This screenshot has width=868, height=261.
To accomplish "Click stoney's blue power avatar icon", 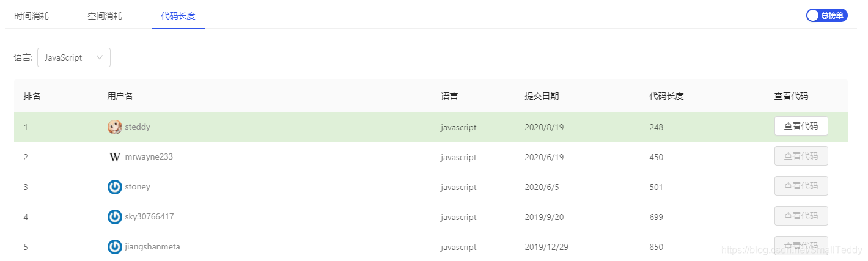I will pyautogui.click(x=114, y=187).
